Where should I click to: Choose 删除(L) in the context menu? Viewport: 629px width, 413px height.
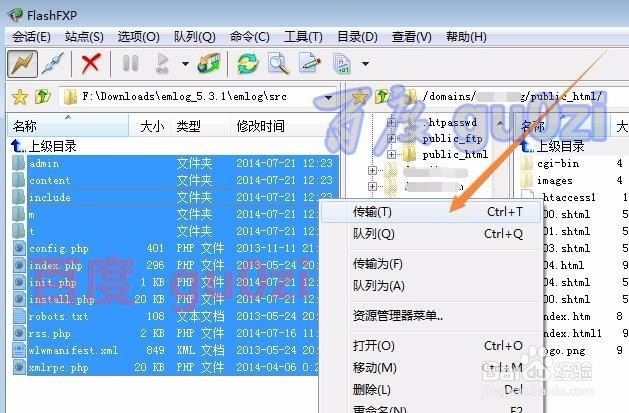tap(431, 390)
